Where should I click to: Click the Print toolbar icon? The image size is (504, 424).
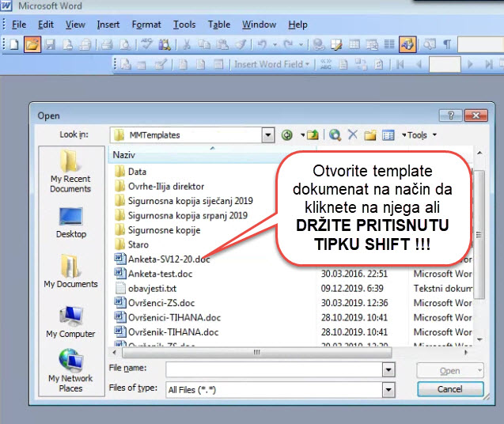pyautogui.click(x=107, y=44)
